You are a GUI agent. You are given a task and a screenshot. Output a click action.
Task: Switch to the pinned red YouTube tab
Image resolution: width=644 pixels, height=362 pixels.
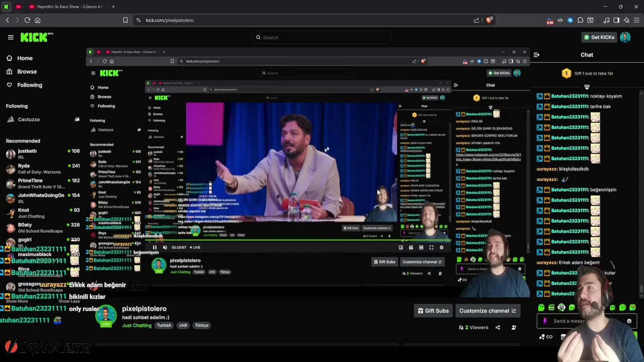[19, 7]
